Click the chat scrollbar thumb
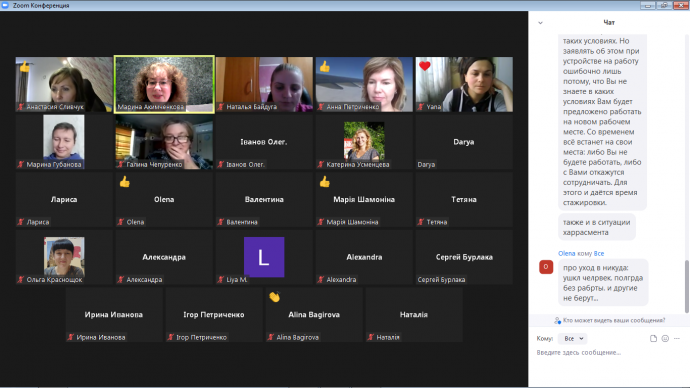 click(687, 286)
